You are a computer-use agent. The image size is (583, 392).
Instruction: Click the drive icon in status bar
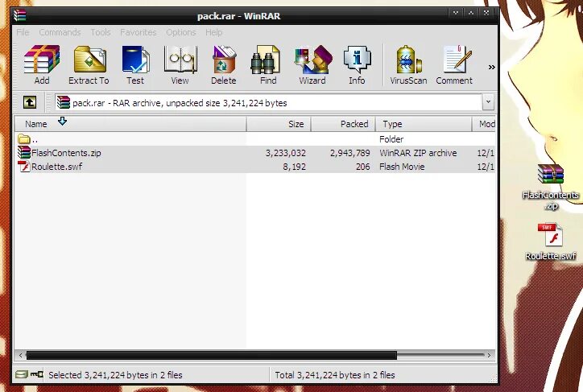21,374
